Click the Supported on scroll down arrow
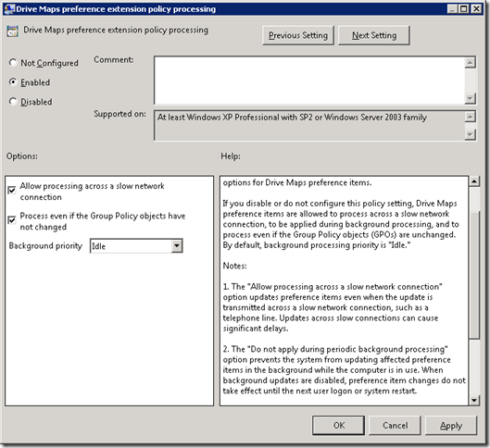 470,134
